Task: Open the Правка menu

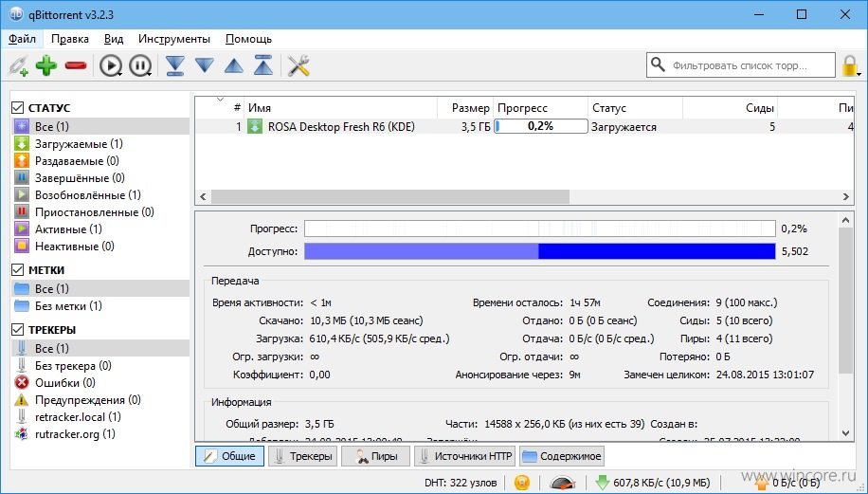Action: [70, 39]
